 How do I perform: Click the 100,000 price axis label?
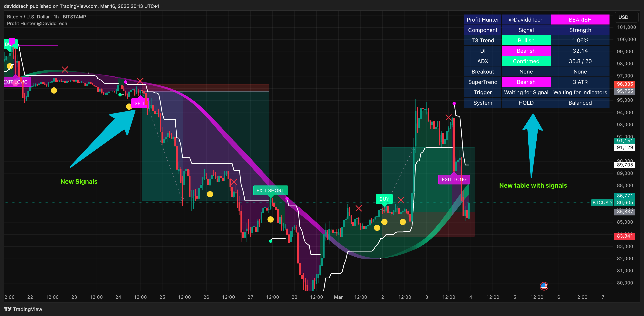[626, 39]
